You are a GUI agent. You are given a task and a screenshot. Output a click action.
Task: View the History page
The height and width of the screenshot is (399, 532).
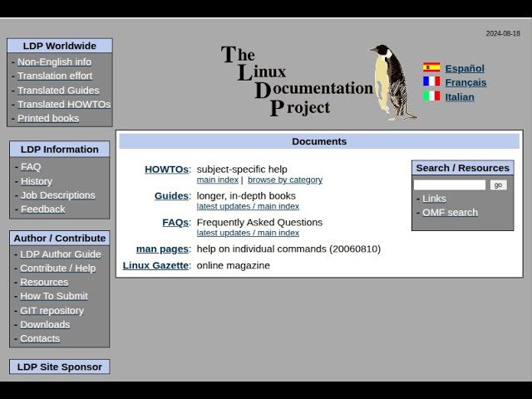[37, 181]
